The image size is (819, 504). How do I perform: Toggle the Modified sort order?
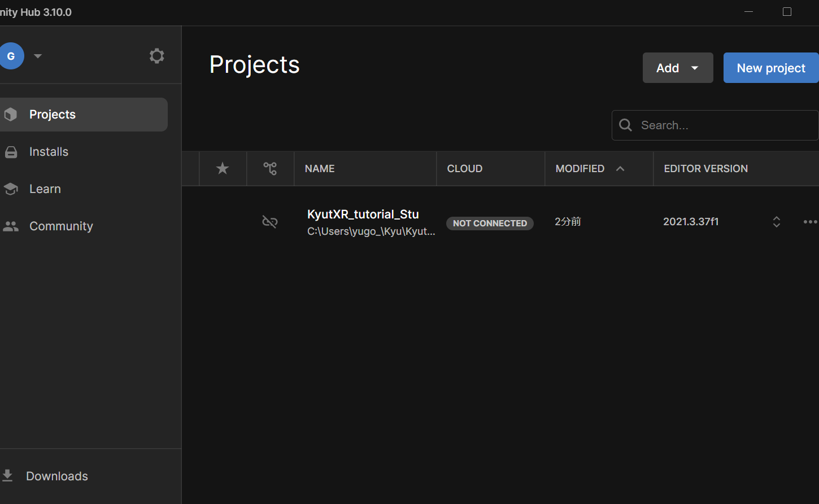[x=620, y=168]
